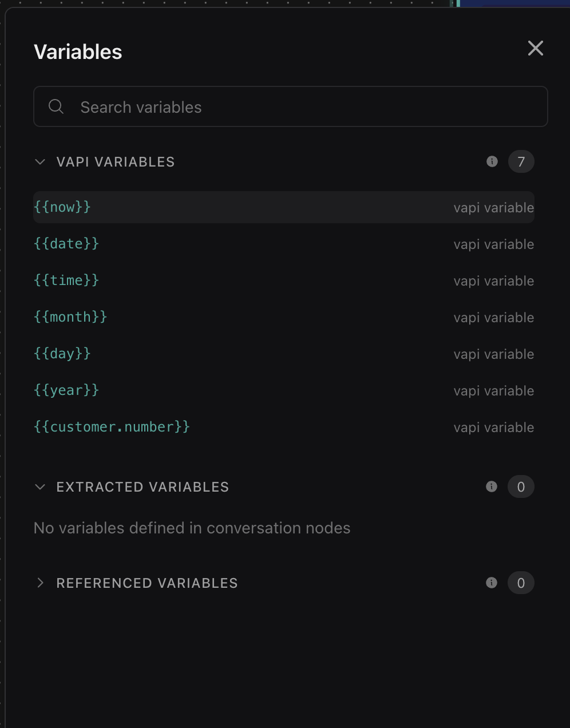Click the extracted variables count badge
Image resolution: width=570 pixels, height=728 pixels.
point(521,487)
